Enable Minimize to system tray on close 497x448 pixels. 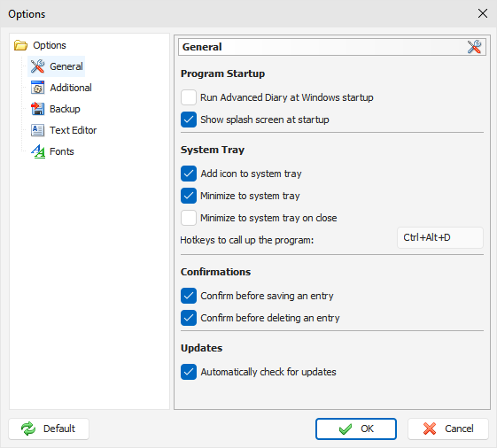click(x=189, y=218)
